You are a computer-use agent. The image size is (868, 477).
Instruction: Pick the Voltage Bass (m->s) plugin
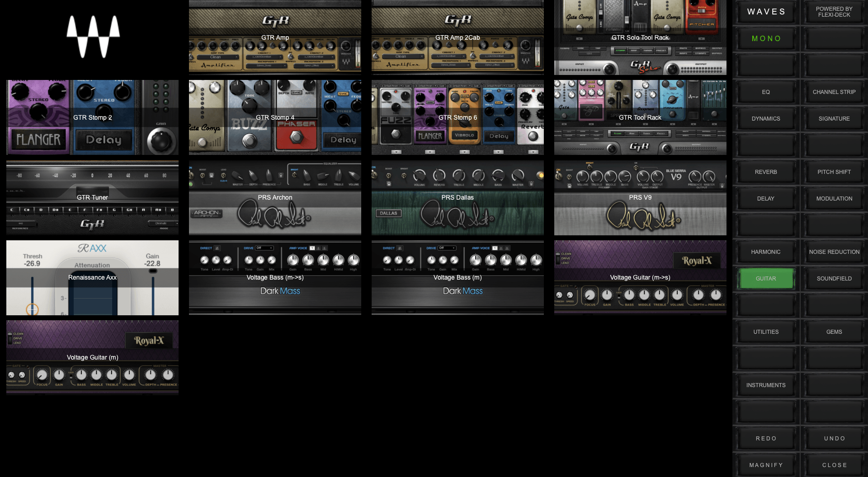coord(275,277)
